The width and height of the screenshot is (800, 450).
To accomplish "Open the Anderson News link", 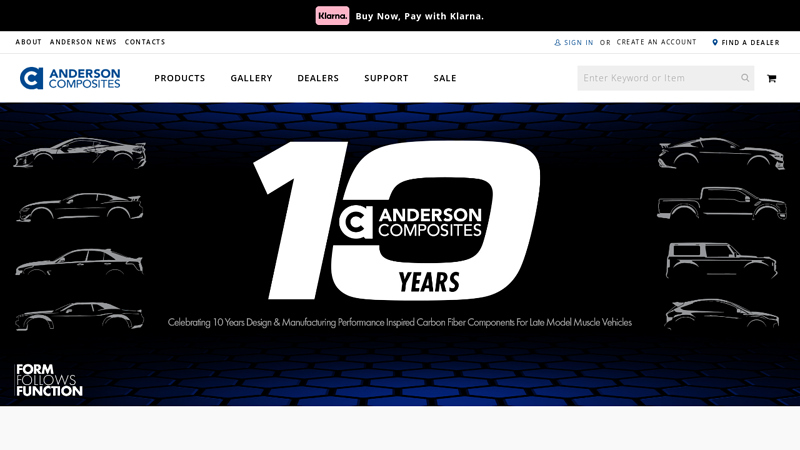I will (x=83, y=42).
